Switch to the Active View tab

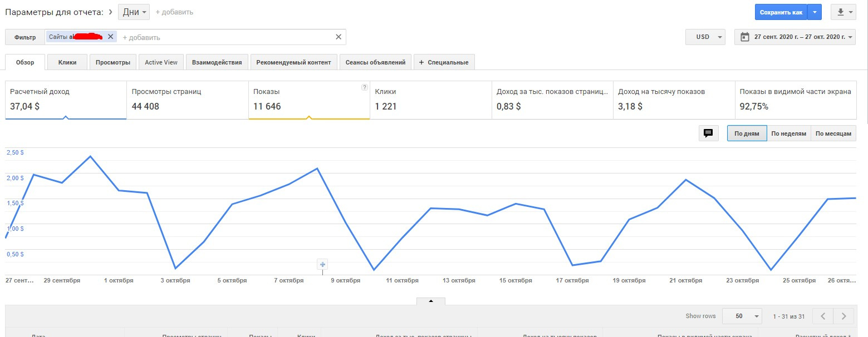tap(161, 62)
